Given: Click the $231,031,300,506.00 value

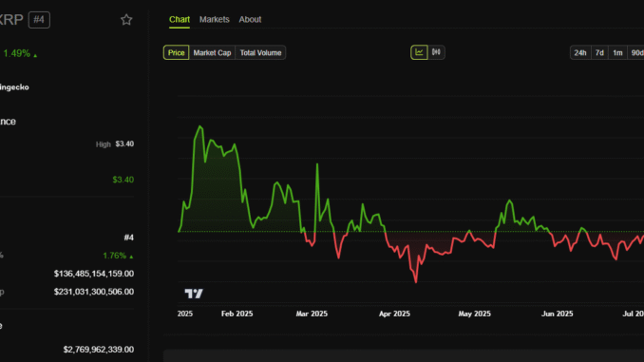Looking at the screenshot, I should pyautogui.click(x=94, y=292).
